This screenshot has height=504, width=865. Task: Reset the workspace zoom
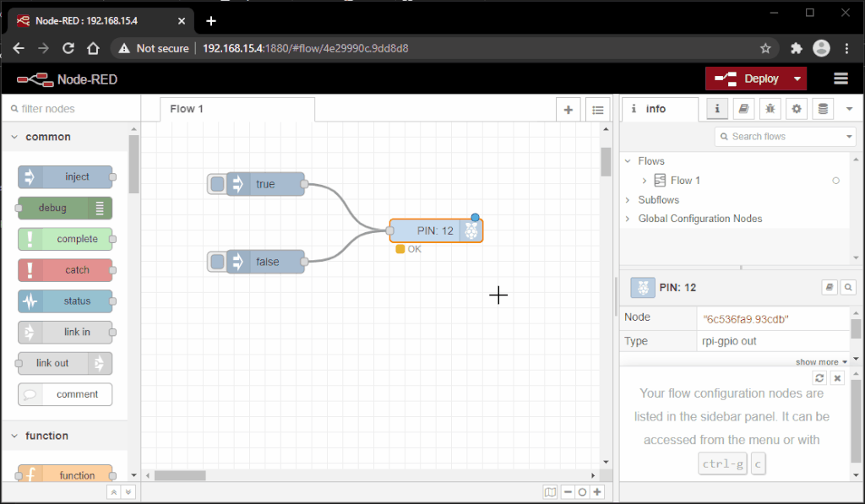point(582,492)
